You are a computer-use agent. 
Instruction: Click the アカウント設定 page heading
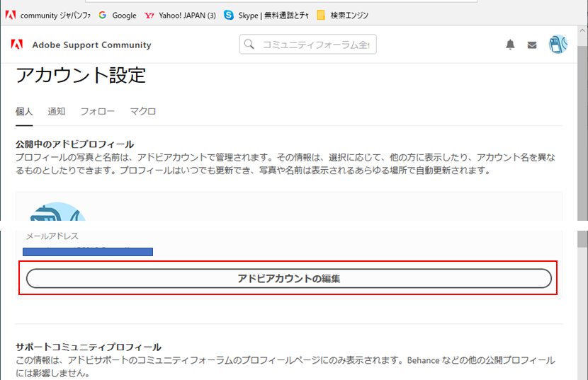coord(81,75)
